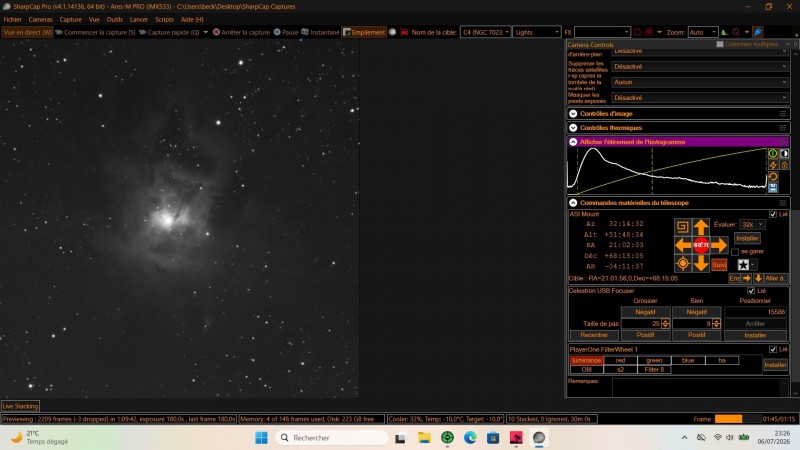Start the spiral search pattern icon
The image size is (800, 450).
(683, 227)
